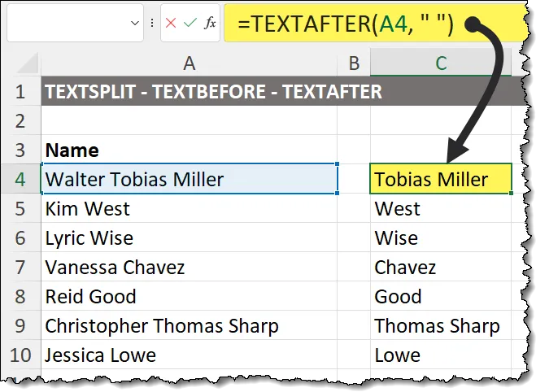536x392 pixels.
Task: Select column B header
Action: coord(354,63)
